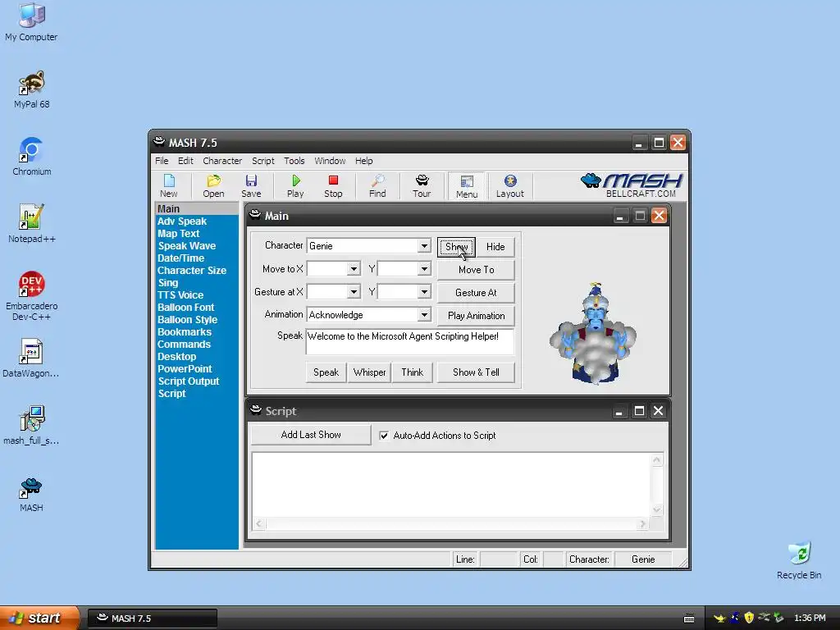840x630 pixels.
Task: Click the Genie character on screen
Action: tap(594, 333)
